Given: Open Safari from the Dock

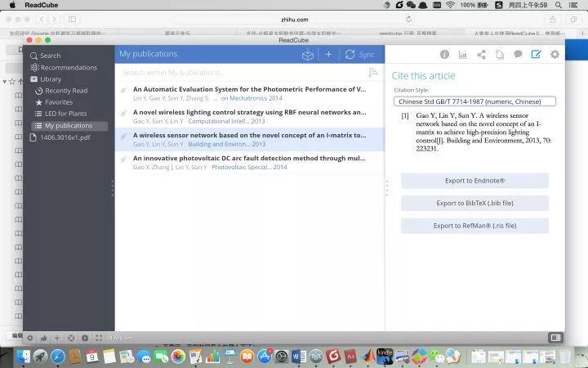Looking at the screenshot, I should (58, 357).
